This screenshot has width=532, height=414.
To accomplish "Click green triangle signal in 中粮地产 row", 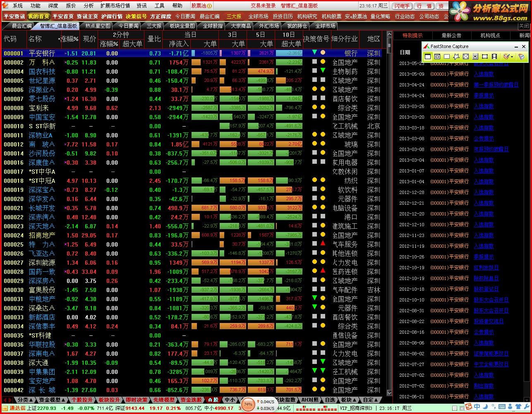I will pyautogui.click(x=314, y=298).
